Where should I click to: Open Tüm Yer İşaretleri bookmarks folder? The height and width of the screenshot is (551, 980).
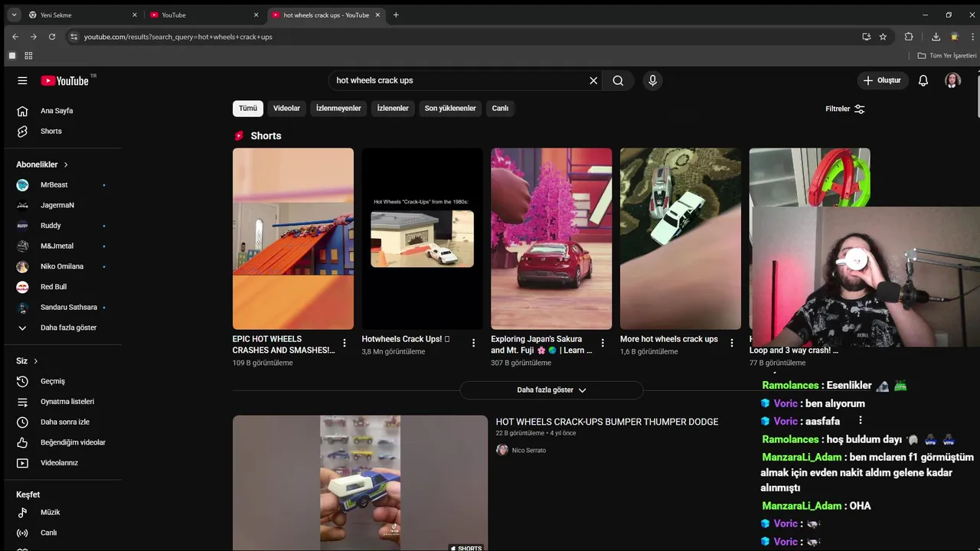947,56
